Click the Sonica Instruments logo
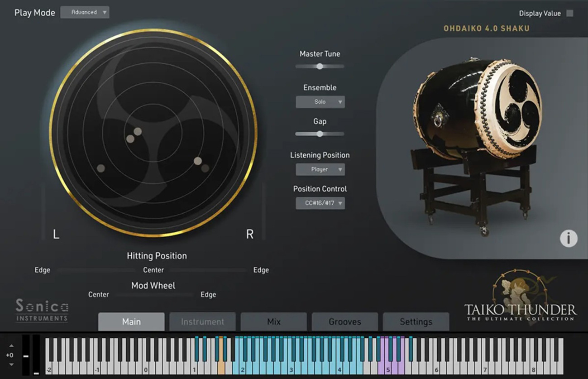The image size is (588, 379). click(42, 310)
